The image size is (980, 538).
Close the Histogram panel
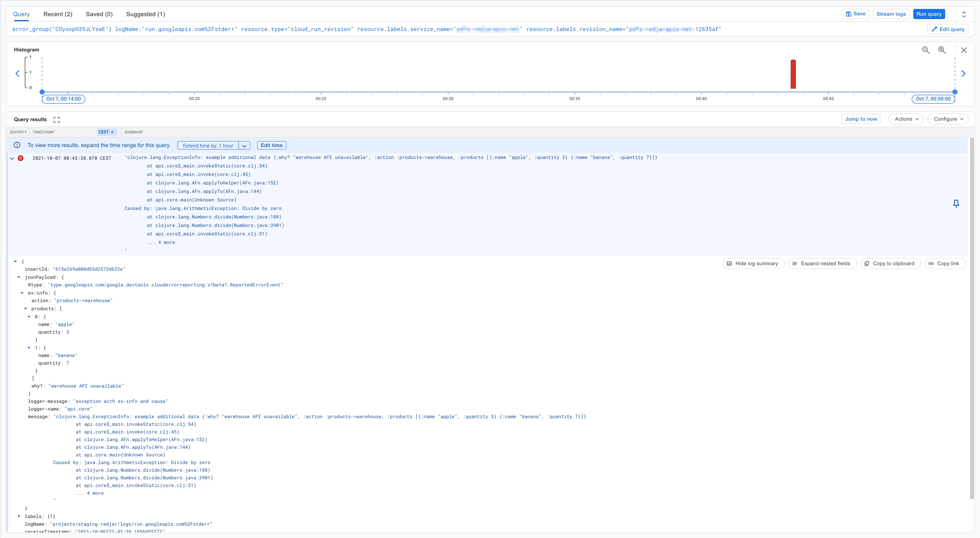tap(964, 50)
